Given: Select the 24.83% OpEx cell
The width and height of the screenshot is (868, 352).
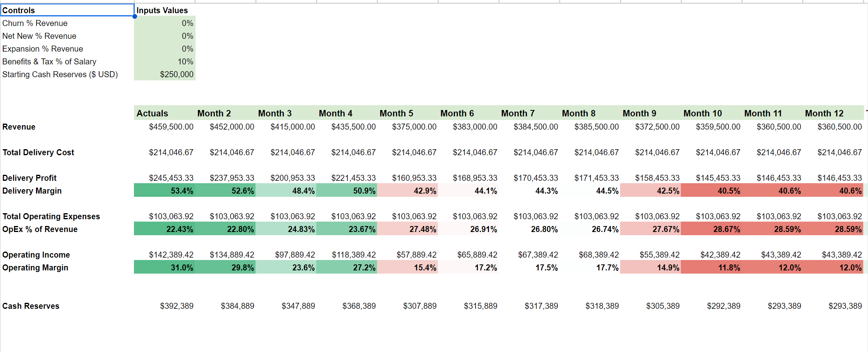Looking at the screenshot, I should [x=286, y=229].
